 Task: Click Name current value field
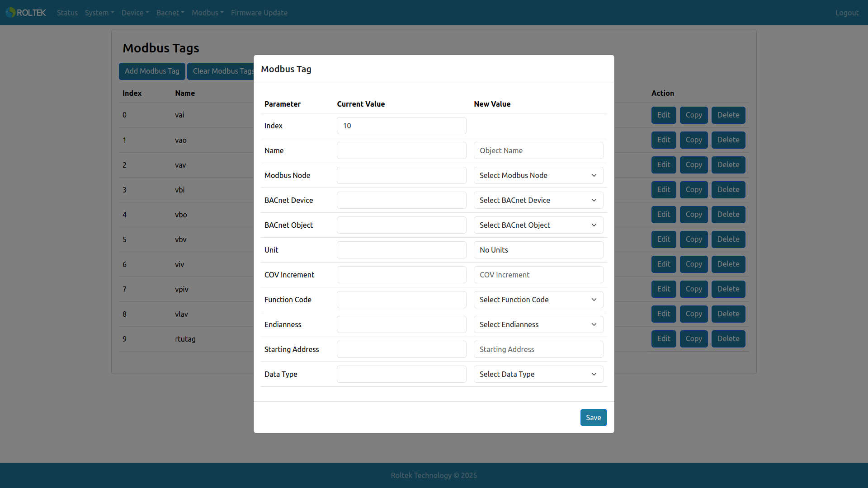[401, 150]
